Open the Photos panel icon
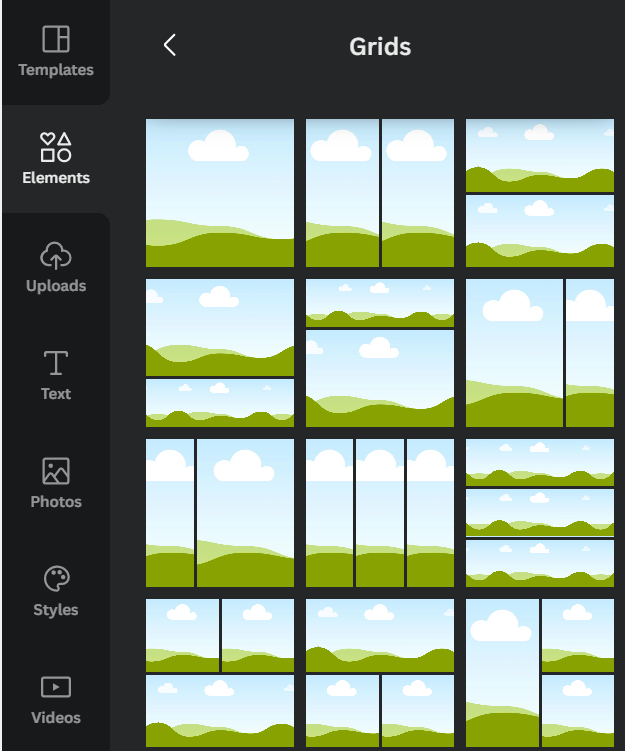Viewport: 625px width, 751px height. coord(56,471)
